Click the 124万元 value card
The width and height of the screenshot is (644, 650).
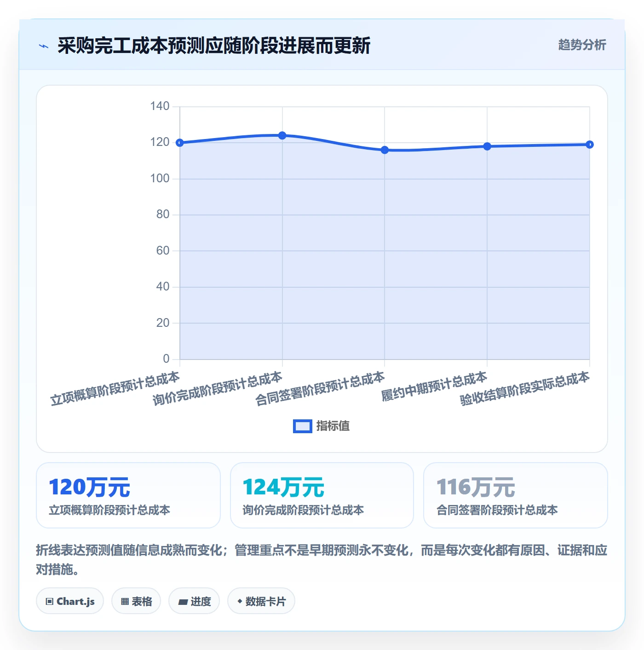(x=322, y=495)
